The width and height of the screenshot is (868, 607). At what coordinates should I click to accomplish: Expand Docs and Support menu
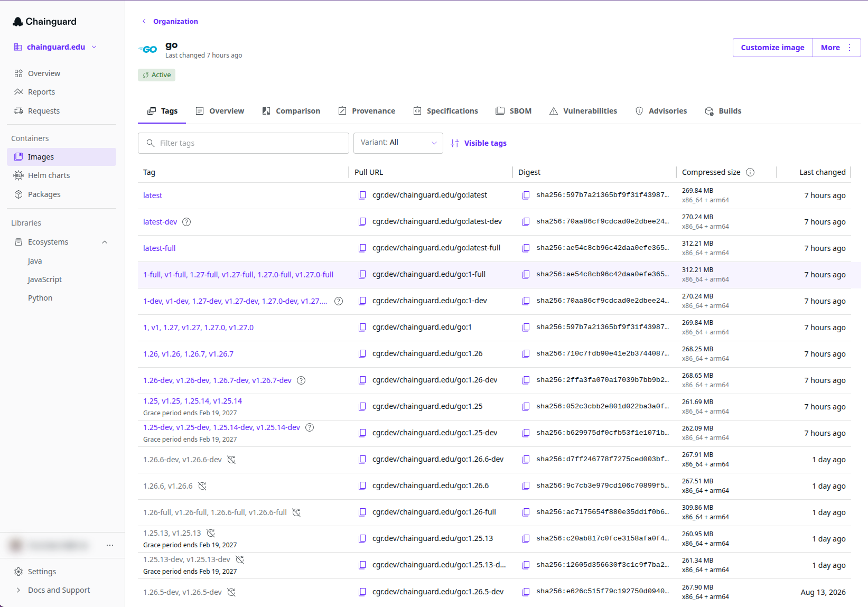click(x=53, y=590)
